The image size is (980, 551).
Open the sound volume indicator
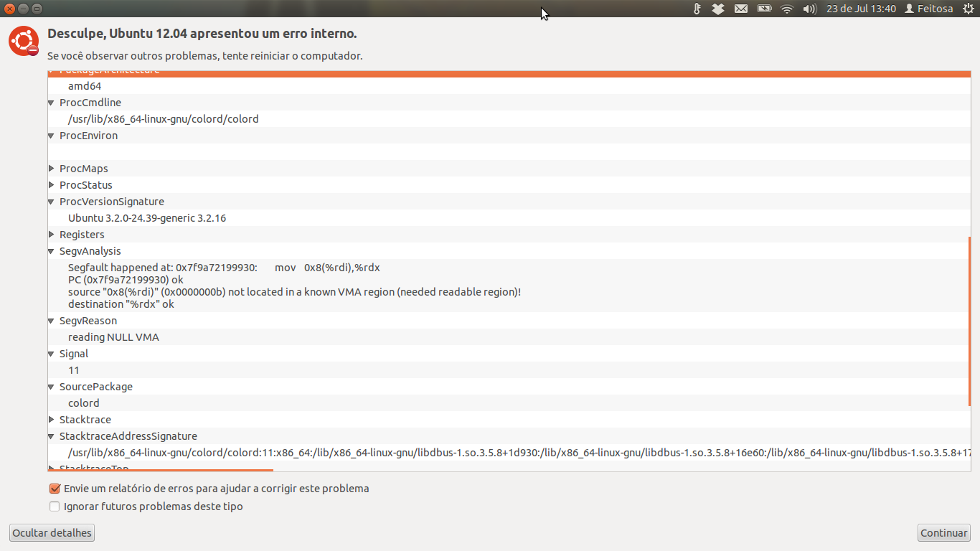point(810,9)
